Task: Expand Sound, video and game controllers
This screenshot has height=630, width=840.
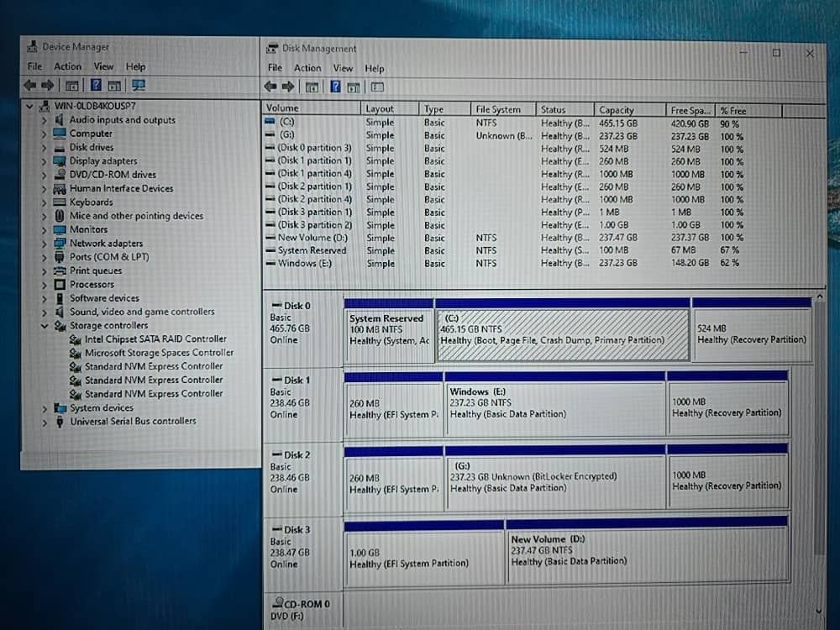Action: [45, 312]
